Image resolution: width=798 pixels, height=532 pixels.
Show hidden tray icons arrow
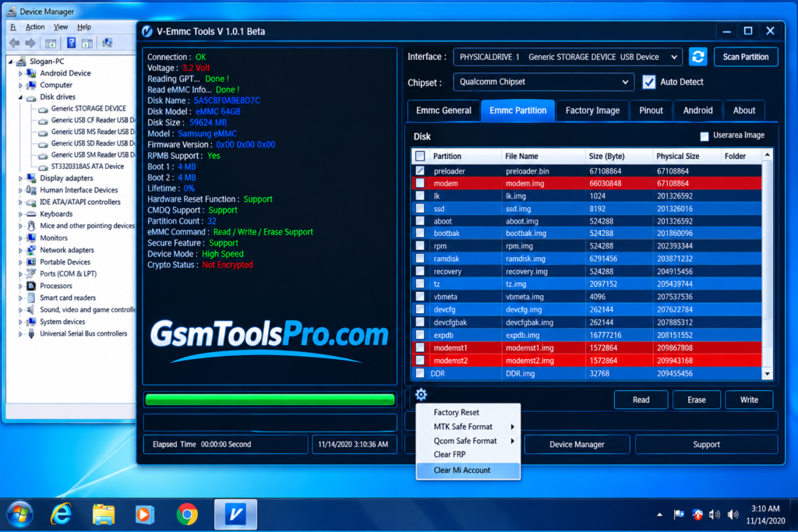pyautogui.click(x=659, y=515)
